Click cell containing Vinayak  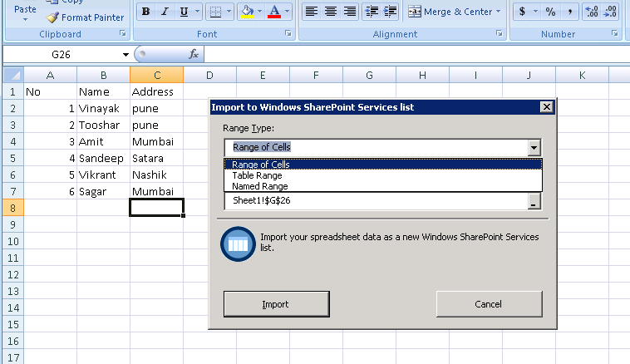(x=103, y=109)
